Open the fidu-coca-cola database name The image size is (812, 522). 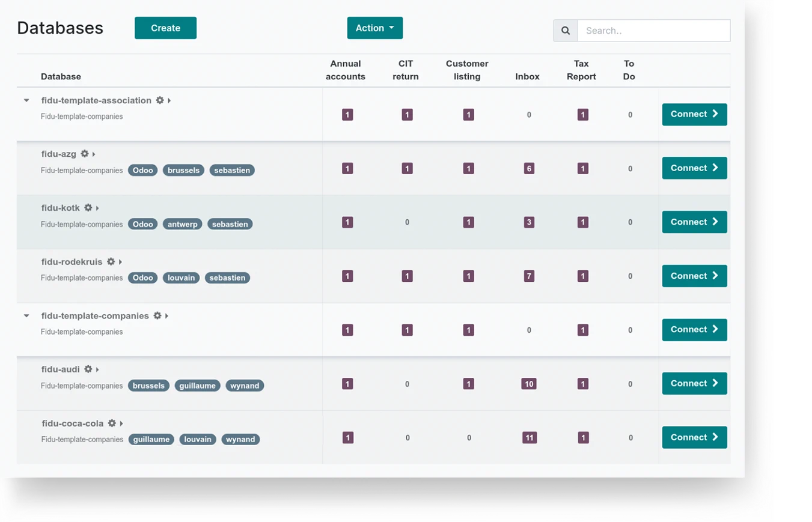point(73,423)
